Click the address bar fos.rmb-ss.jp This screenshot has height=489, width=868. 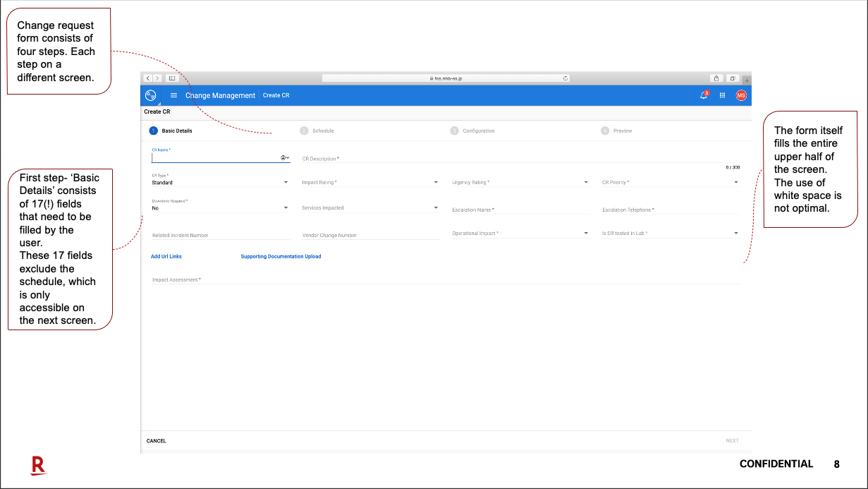click(446, 78)
